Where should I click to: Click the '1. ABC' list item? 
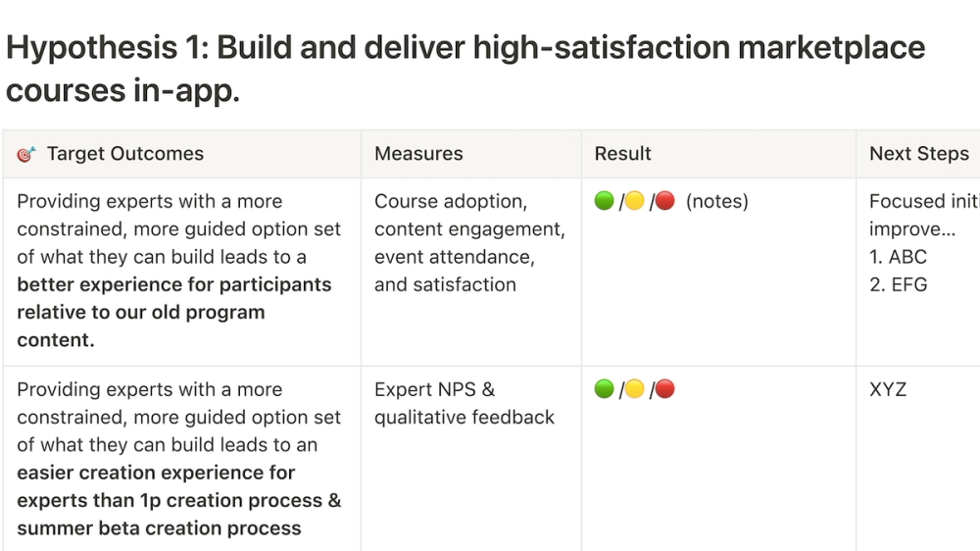(x=898, y=257)
